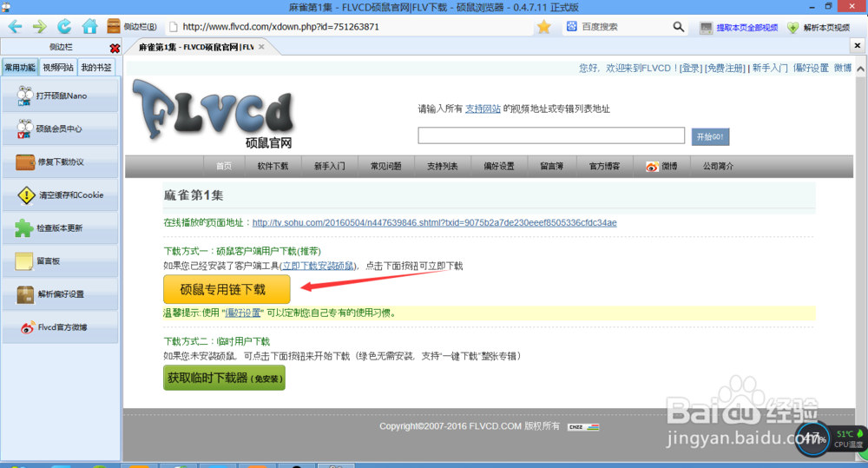Switch to 我的书签 sidebar tab

pos(96,68)
